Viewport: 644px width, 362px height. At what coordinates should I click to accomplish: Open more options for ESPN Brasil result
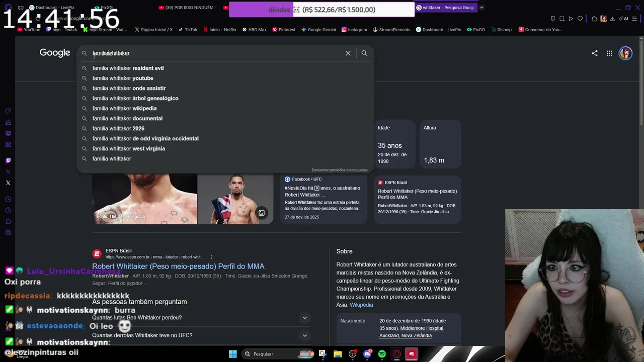(211, 257)
